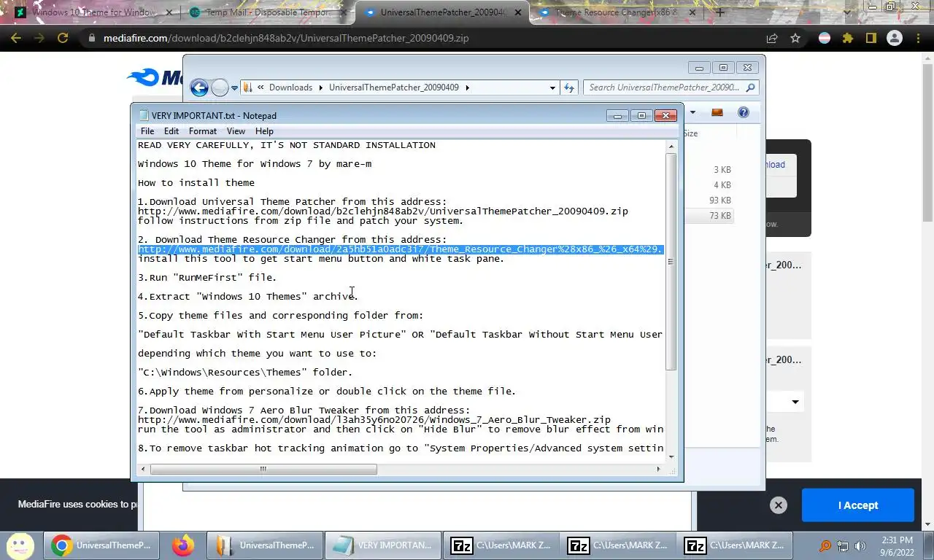Click the Notepad scroll up arrow
Screen dimensions: 934x560
(671, 146)
